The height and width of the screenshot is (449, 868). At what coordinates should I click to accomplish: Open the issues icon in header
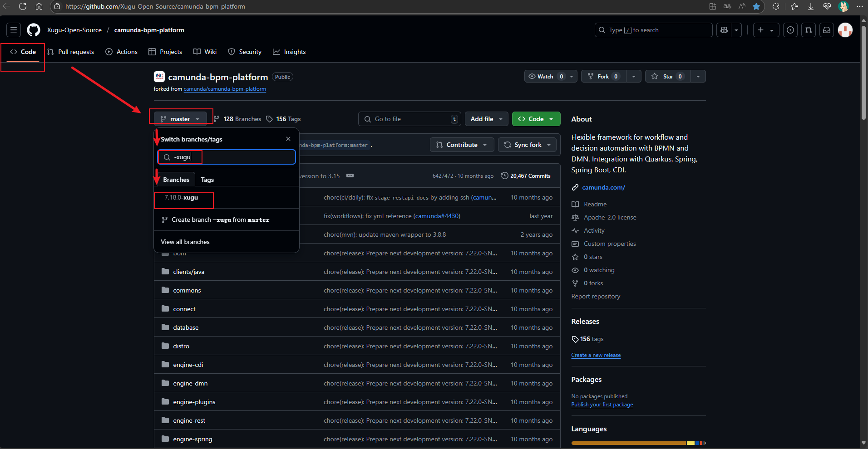coord(790,30)
